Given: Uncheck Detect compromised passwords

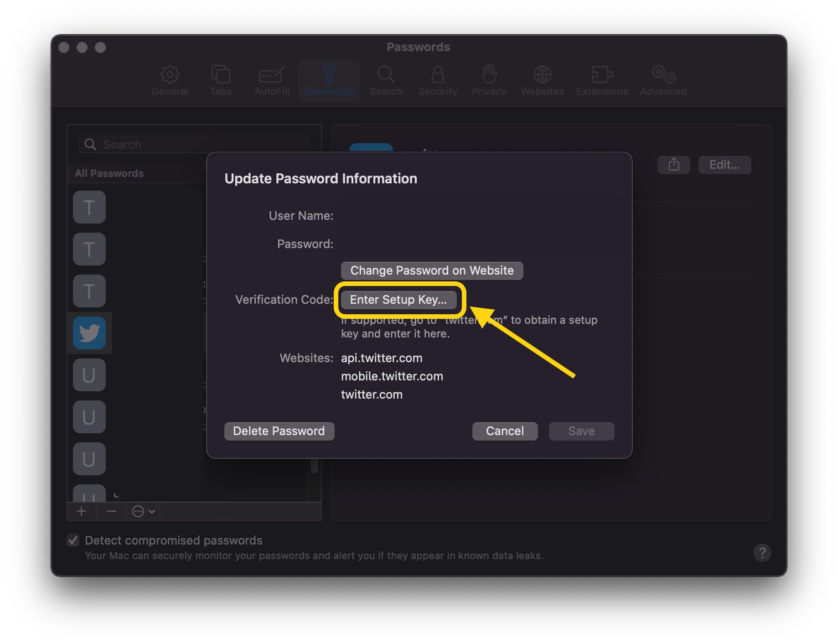Looking at the screenshot, I should [x=73, y=540].
